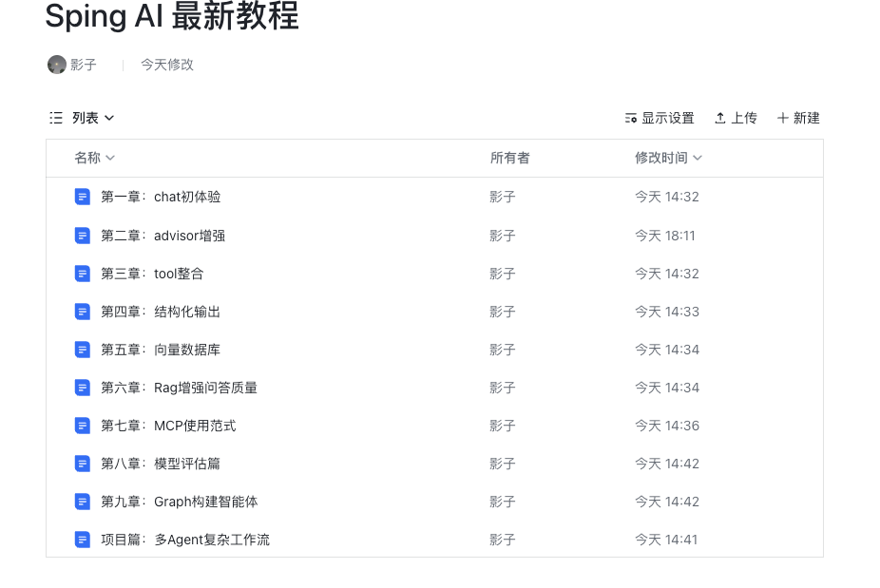This screenshot has height=588, width=880.
Task: Click the document icon for 第二章 advisor增强
Action: (83, 236)
